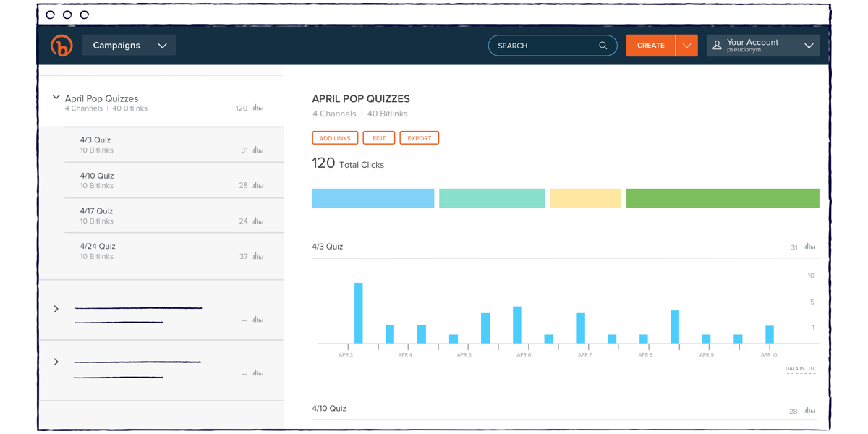Click the APRIL POP QUIZZES heading
868x434 pixels.
[361, 99]
